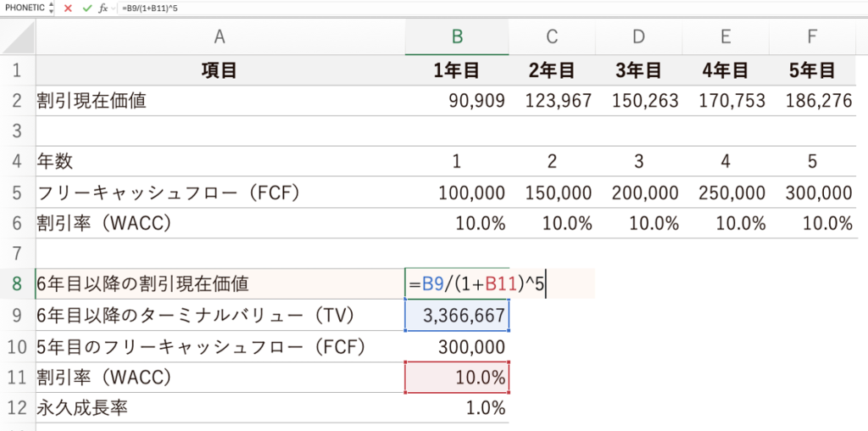Click the Select All corner triangle
Image resolution: width=868 pixels, height=431 pixels.
click(x=18, y=36)
